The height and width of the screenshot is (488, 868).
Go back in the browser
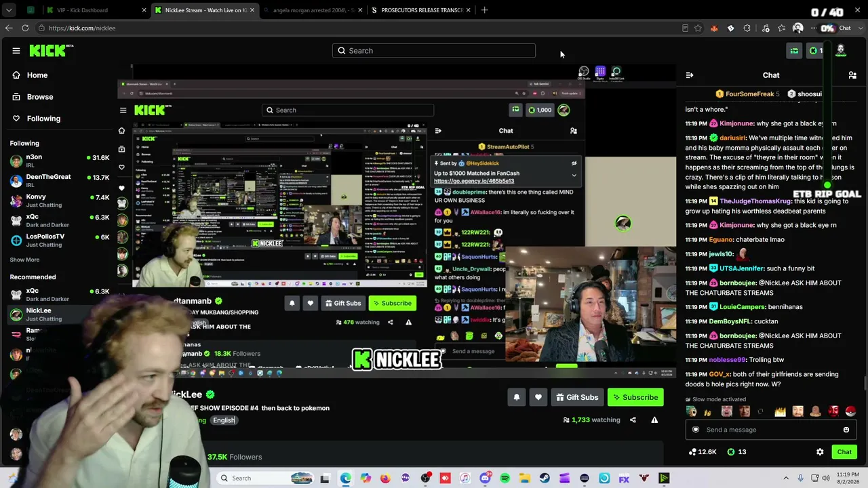point(9,28)
